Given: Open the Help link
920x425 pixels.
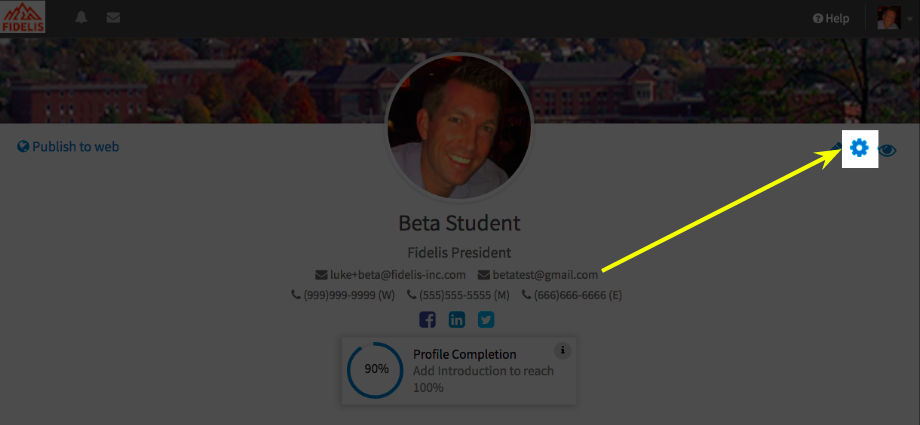Looking at the screenshot, I should 831,19.
